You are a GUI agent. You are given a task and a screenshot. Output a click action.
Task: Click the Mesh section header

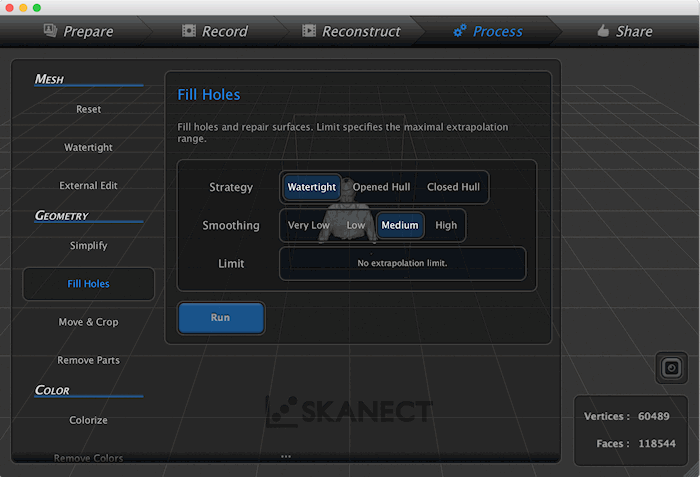(49, 79)
